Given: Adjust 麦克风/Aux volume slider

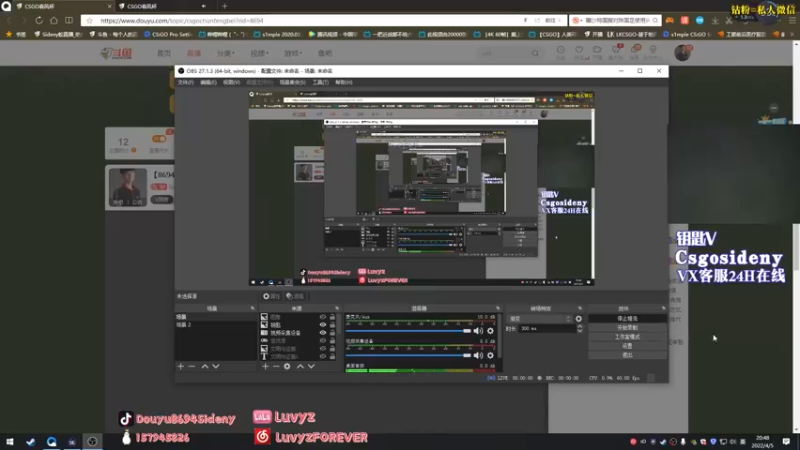Looking at the screenshot, I should [x=408, y=331].
